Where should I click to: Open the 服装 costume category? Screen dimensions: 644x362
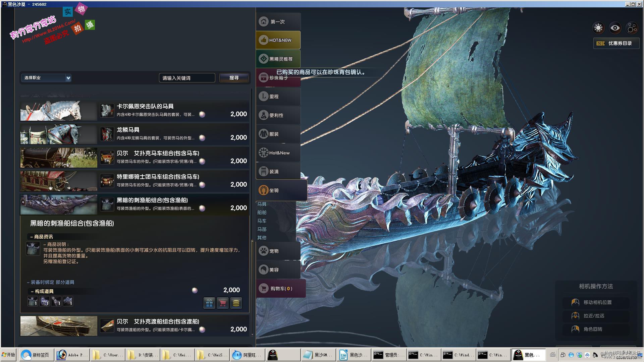click(278, 134)
